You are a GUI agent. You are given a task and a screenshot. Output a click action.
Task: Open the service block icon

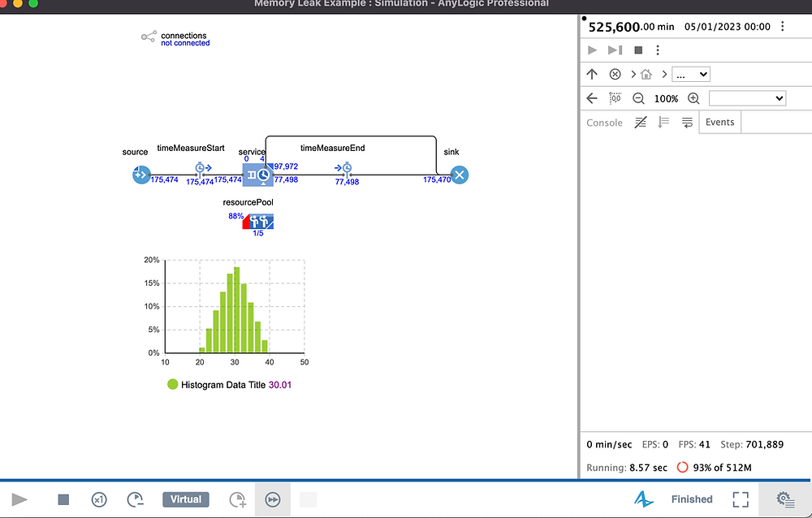[x=258, y=175]
